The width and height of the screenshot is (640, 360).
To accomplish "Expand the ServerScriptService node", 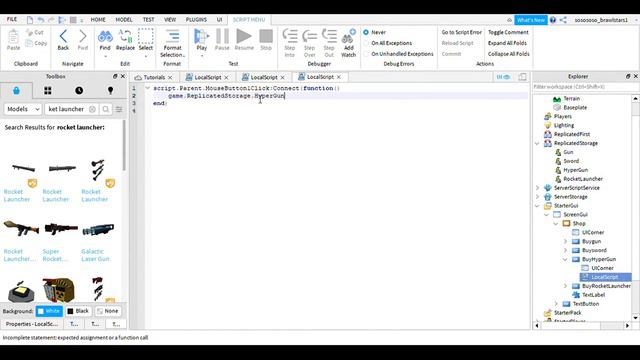I will pos(537,188).
